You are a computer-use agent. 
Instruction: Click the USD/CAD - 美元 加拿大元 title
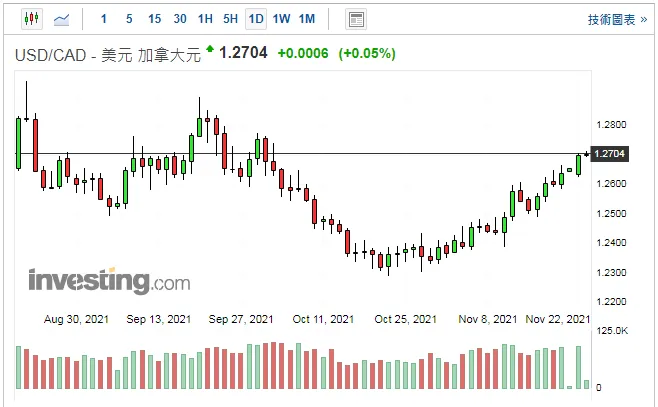pyautogui.click(x=108, y=55)
